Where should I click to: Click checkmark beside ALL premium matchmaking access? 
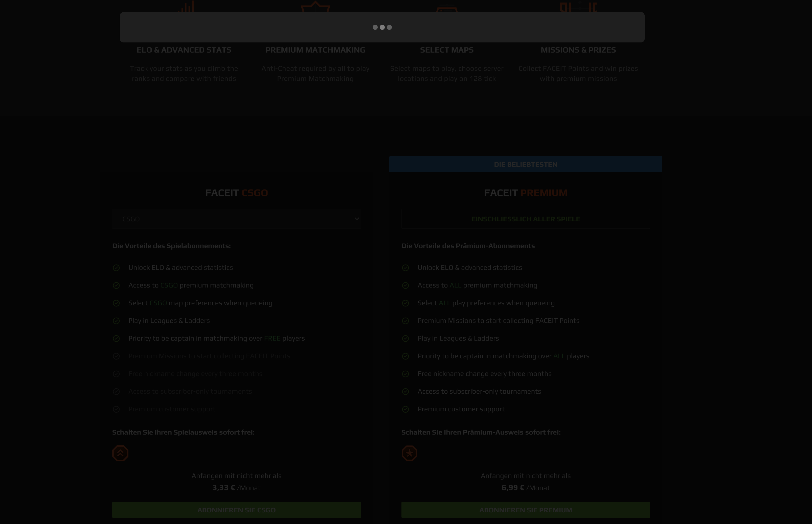pos(405,285)
